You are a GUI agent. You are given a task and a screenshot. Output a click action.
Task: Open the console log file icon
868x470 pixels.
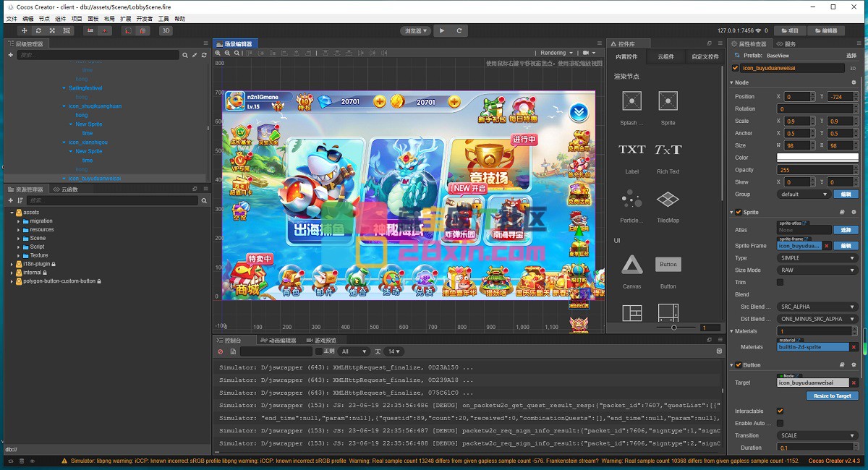point(233,351)
